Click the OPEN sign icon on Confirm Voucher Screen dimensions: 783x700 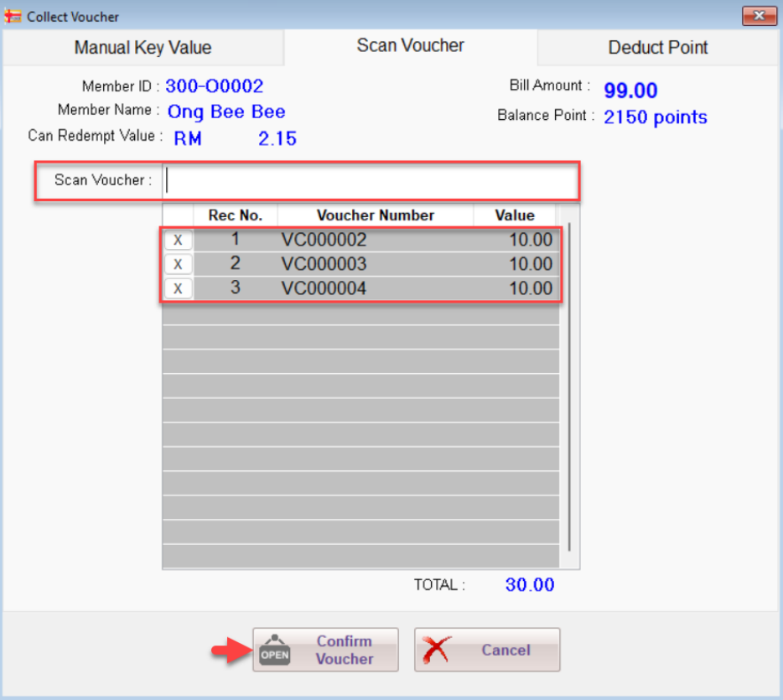coord(274,651)
